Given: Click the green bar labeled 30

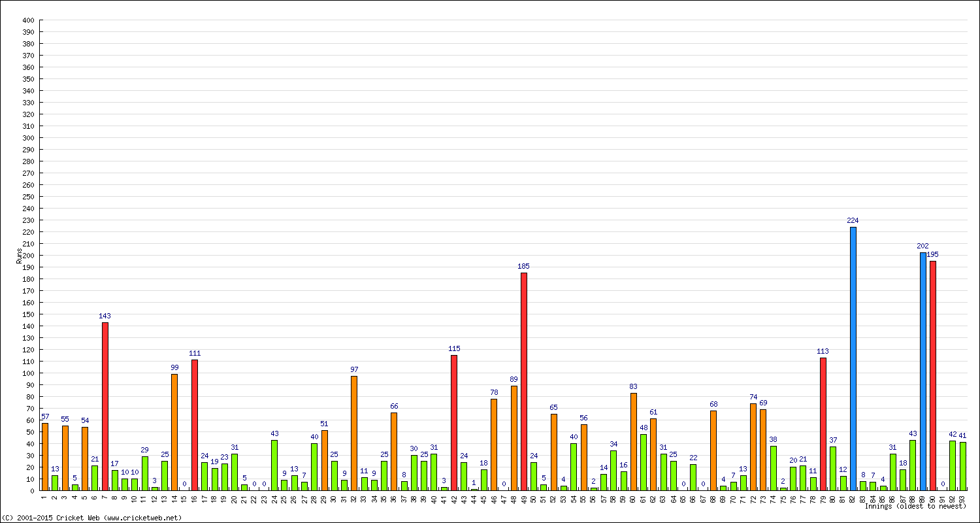Looking at the screenshot, I should 414,473.
